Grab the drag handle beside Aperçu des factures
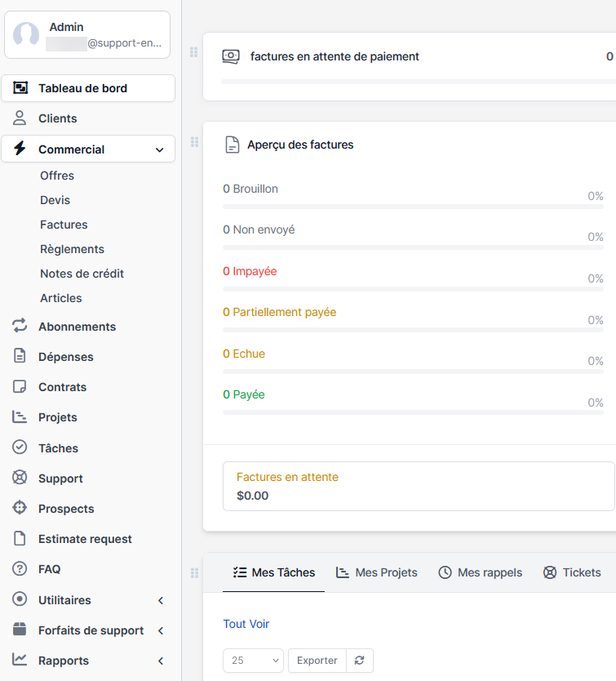This screenshot has width=616, height=681. pos(194,142)
